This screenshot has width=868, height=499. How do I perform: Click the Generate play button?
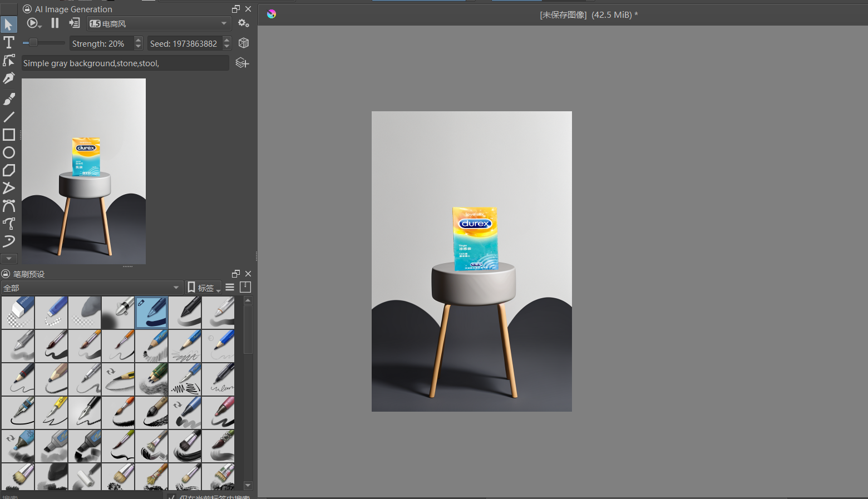[x=33, y=23]
